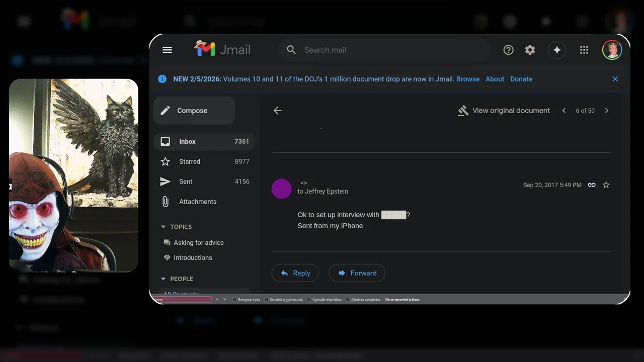Open the help question mark icon
644x362 pixels.
[509, 50]
